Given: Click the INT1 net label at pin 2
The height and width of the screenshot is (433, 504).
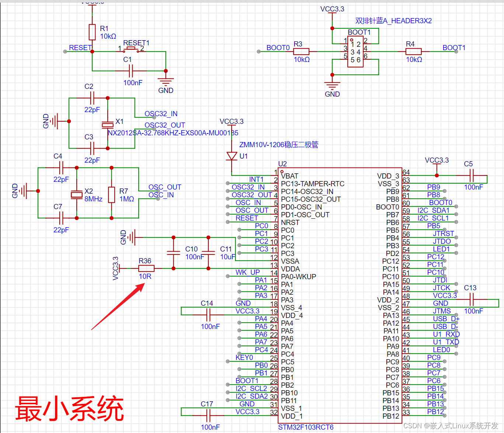Looking at the screenshot, I should coord(256,179).
